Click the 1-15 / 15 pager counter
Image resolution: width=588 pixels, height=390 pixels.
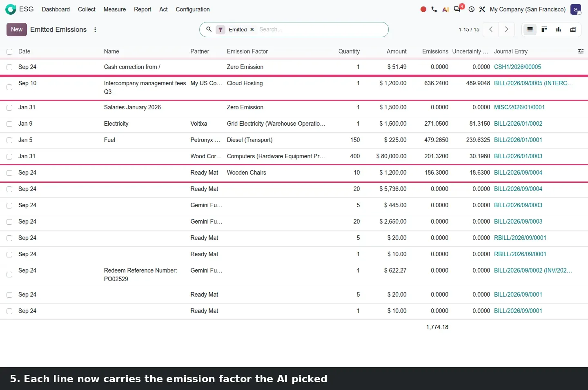(x=469, y=29)
